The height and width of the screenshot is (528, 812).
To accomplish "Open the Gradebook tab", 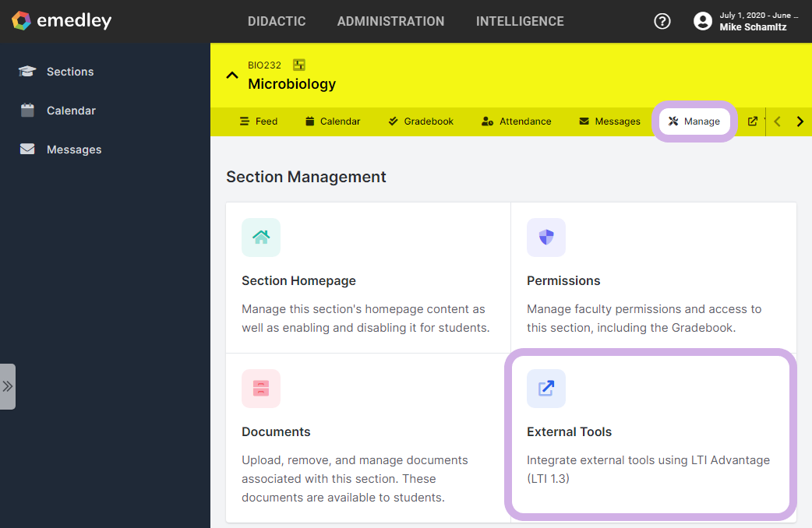I will point(421,121).
